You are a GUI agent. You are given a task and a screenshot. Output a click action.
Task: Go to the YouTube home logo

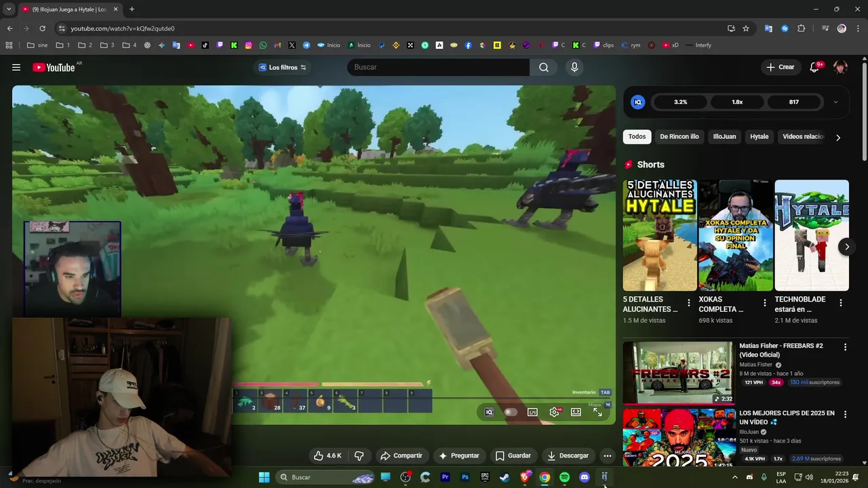(x=54, y=67)
